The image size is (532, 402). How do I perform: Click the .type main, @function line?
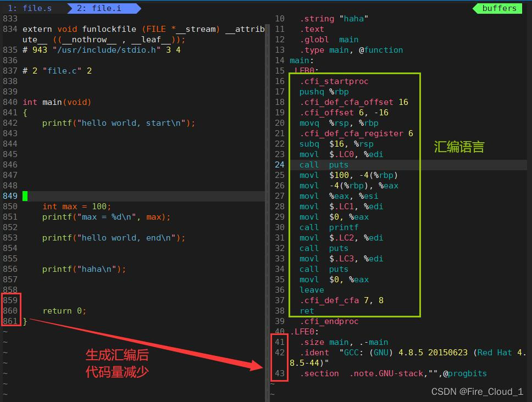click(351, 50)
